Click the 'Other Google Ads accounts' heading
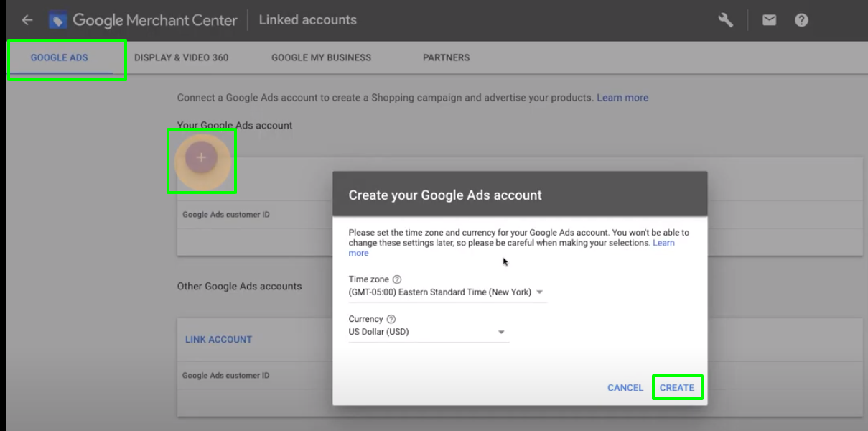The height and width of the screenshot is (431, 868). [239, 286]
